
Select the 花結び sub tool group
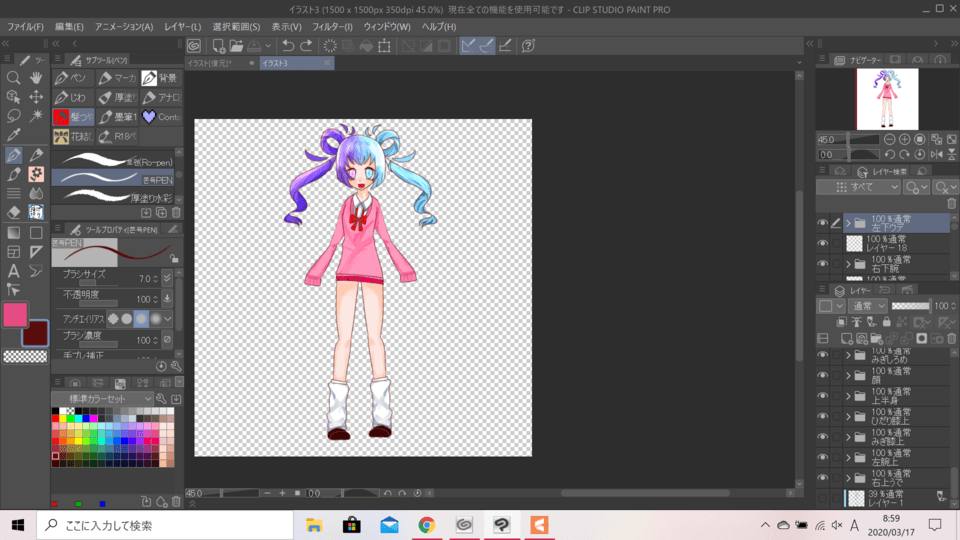(73, 136)
